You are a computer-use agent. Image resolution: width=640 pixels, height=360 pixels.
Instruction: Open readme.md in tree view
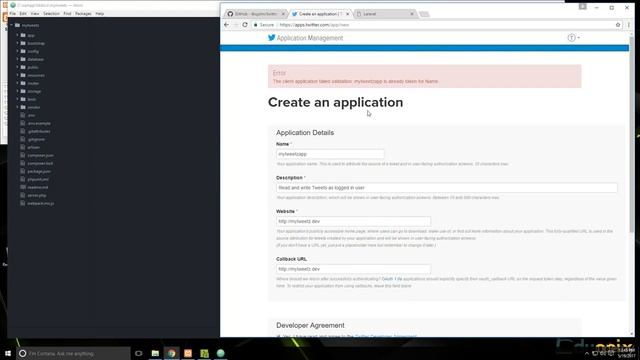click(x=38, y=187)
